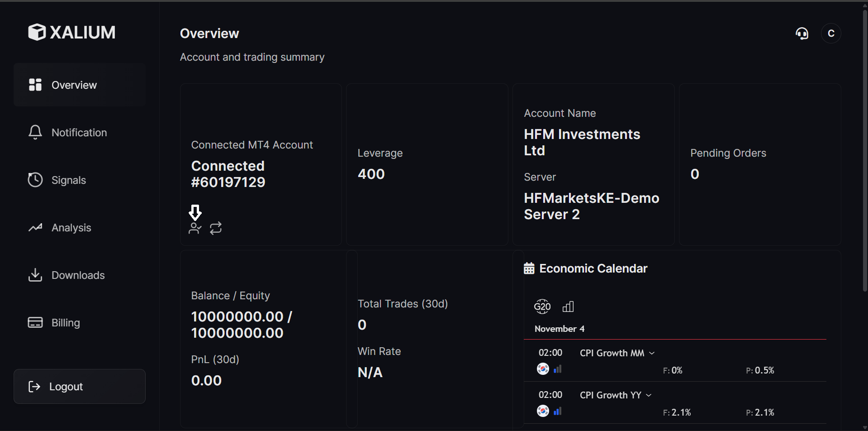Click the XALIUM logo
The height and width of the screenshot is (431, 868).
click(x=71, y=32)
